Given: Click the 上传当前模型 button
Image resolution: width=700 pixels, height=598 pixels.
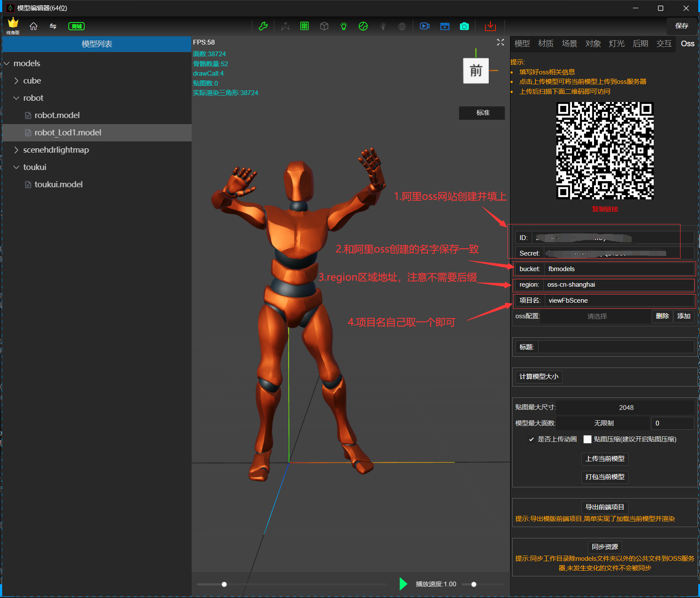Looking at the screenshot, I should 605,459.
